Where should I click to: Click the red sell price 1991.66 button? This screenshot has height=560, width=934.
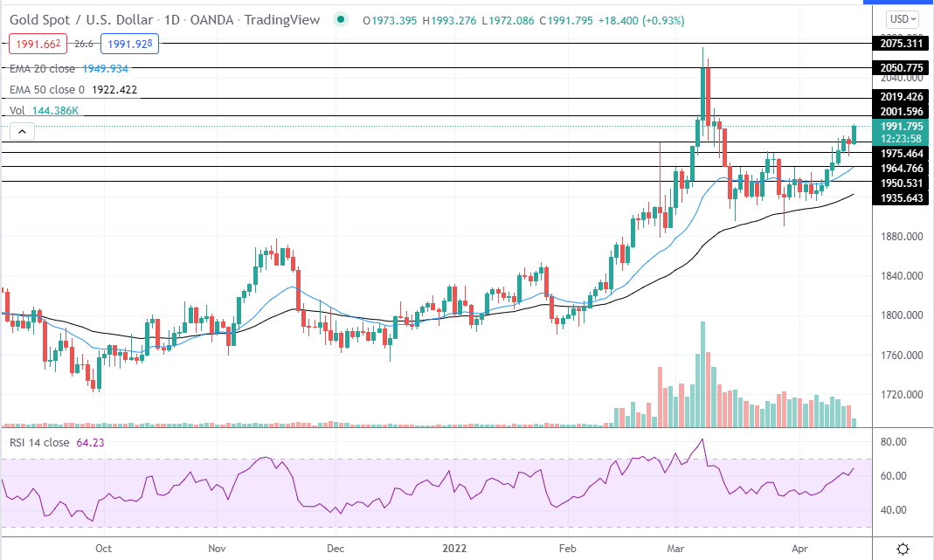38,44
